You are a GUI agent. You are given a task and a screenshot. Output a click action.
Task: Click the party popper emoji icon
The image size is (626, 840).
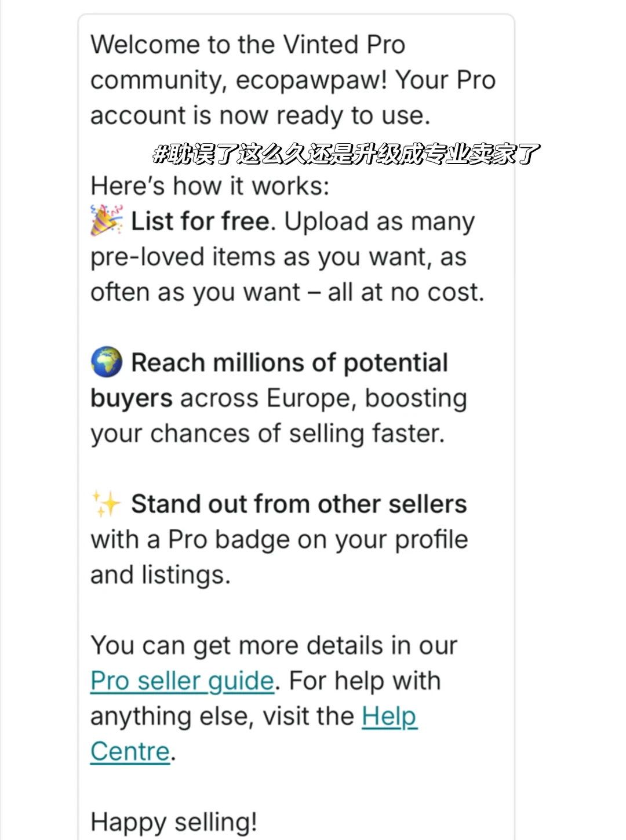pos(106,220)
